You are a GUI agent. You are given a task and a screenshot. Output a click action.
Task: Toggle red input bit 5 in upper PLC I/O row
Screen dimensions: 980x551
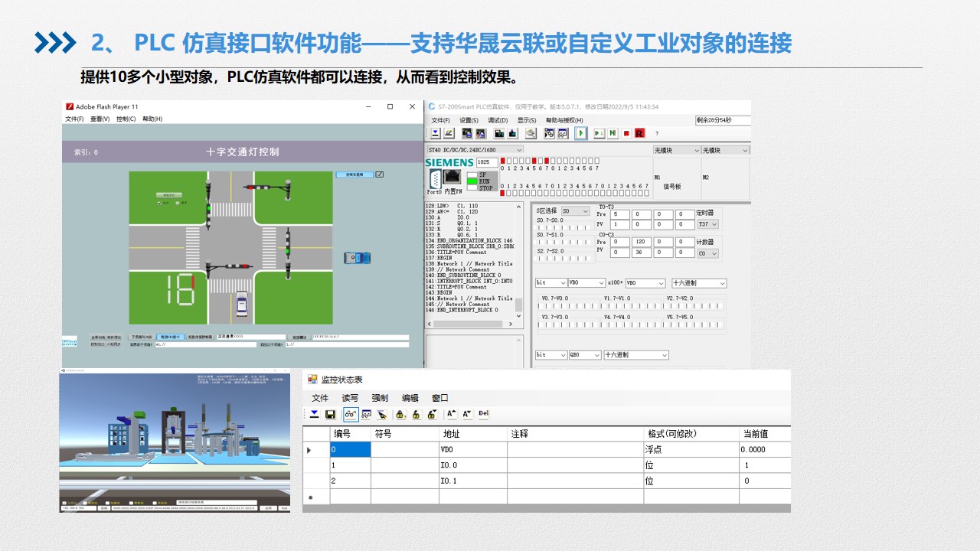pyautogui.click(x=534, y=161)
